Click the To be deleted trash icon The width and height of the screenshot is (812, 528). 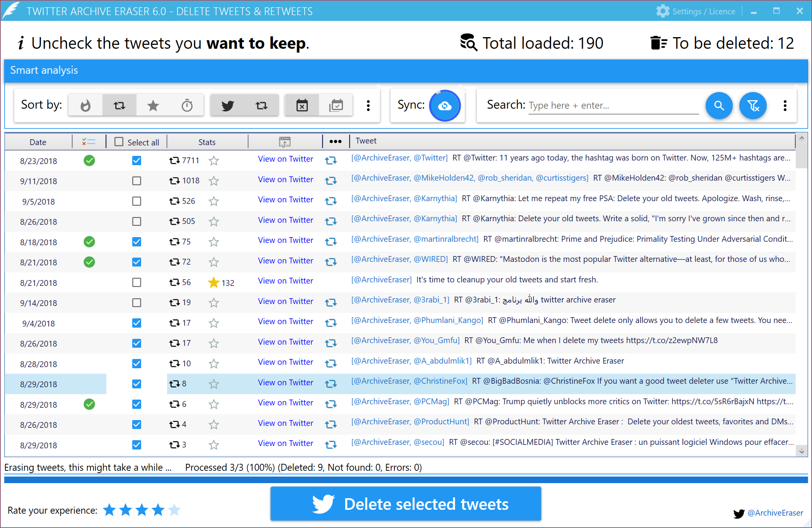(x=659, y=43)
